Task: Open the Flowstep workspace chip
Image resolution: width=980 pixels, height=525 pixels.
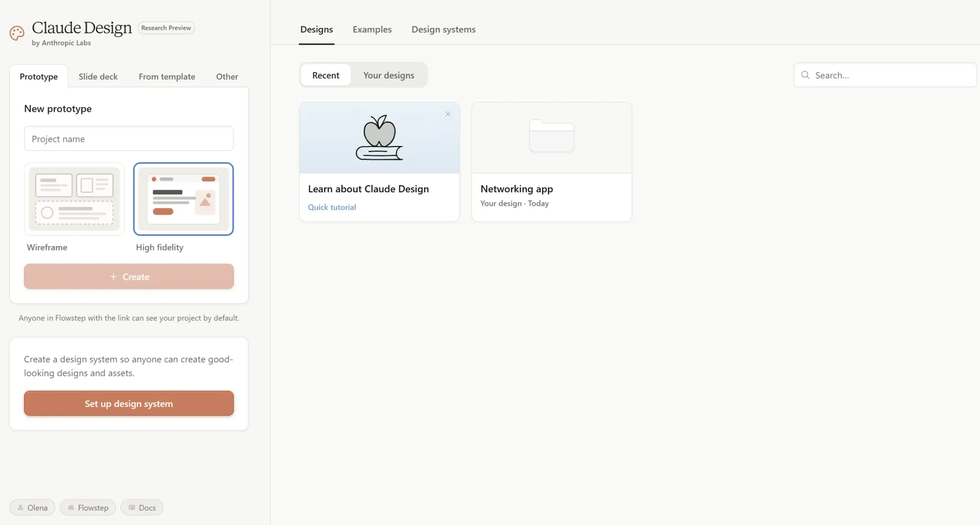Action: 88,507
